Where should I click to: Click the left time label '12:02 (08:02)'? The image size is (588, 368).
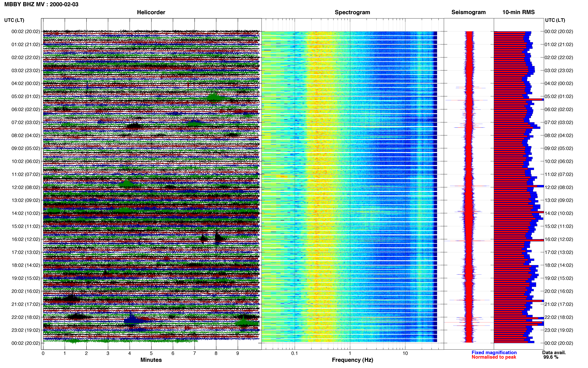(26, 187)
